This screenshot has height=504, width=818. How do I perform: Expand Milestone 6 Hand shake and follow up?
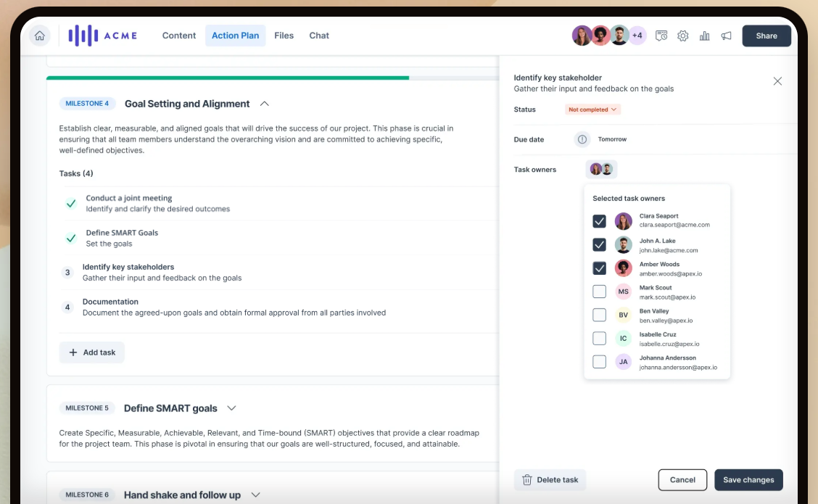click(x=255, y=495)
